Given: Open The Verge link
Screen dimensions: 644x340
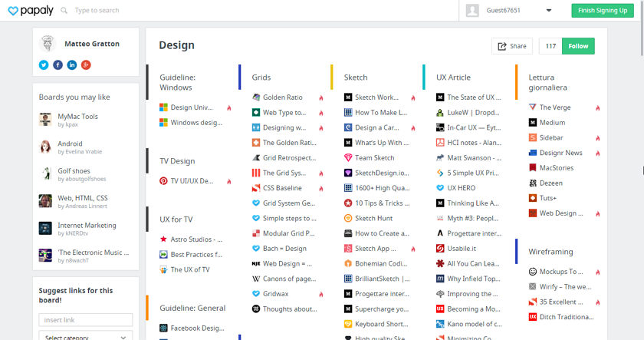Looking at the screenshot, I should click(x=554, y=107).
